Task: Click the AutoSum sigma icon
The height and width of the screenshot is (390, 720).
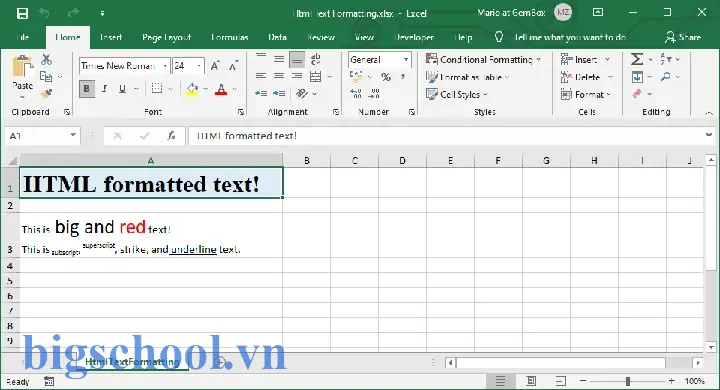Action: tap(637, 59)
